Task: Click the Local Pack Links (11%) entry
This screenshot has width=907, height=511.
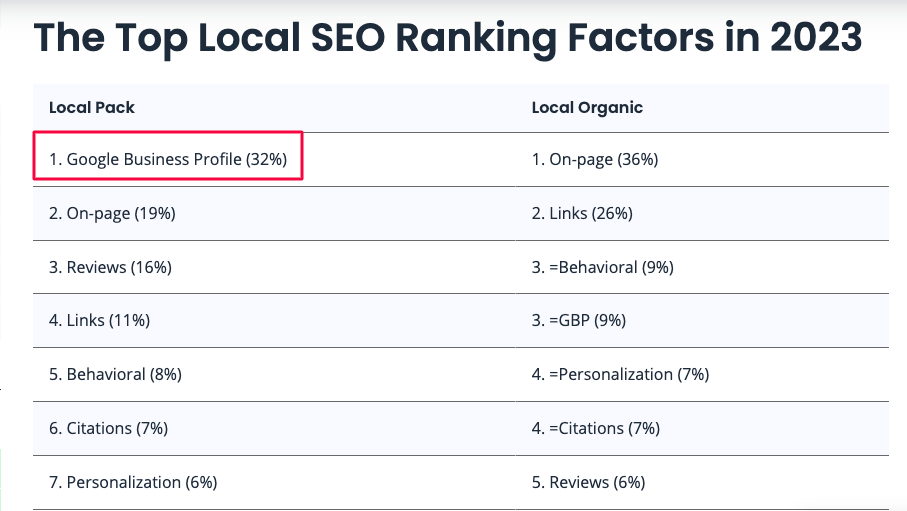Action: click(x=99, y=321)
